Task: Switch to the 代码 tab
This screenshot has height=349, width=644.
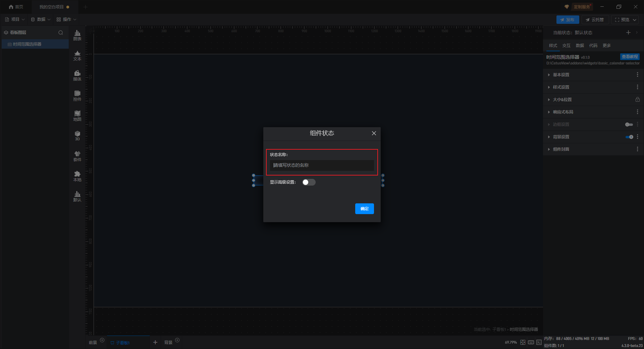Action: (593, 46)
